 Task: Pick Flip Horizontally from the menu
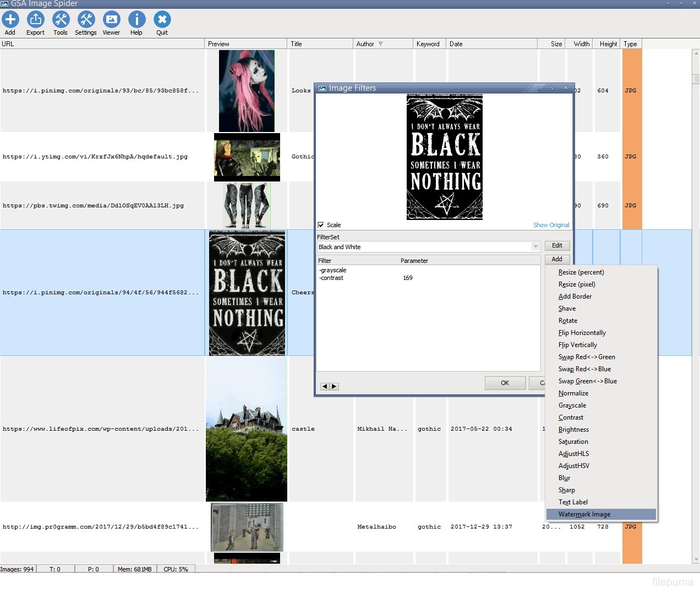coord(582,333)
